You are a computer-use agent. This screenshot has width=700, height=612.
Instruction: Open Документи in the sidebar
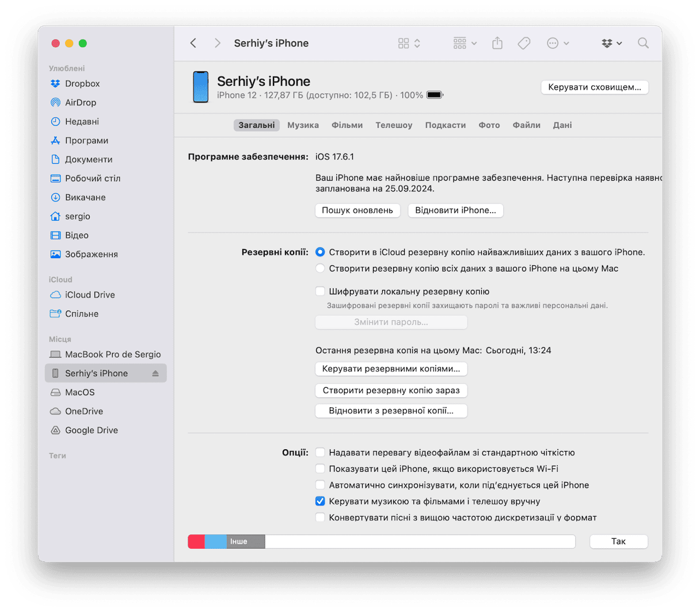tap(105, 159)
